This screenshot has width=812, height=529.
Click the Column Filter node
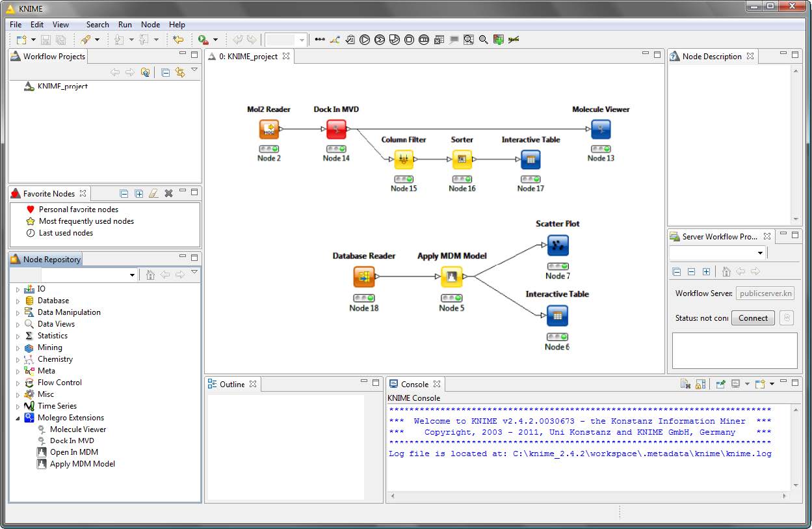[x=404, y=159]
